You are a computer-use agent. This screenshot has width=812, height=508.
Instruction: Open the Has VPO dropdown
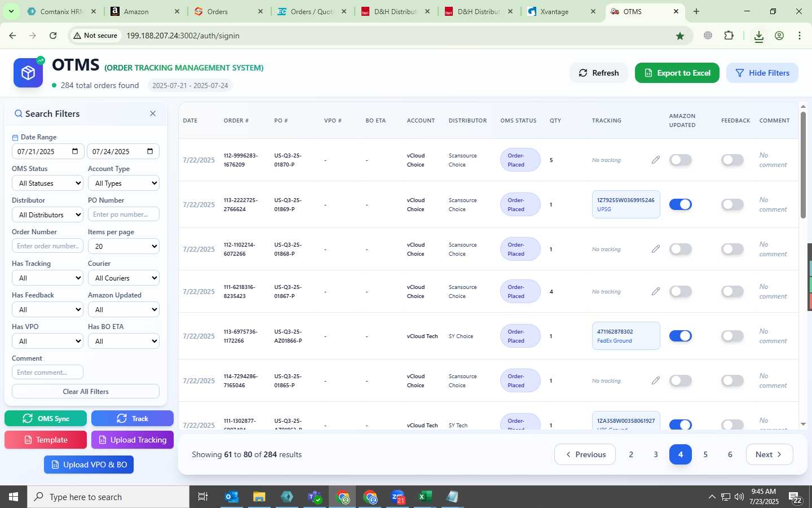[47, 341]
